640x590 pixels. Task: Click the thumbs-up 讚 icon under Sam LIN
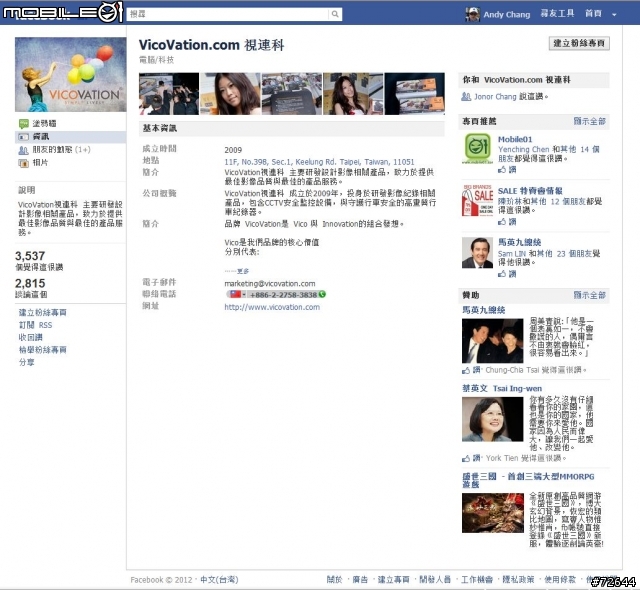(502, 274)
